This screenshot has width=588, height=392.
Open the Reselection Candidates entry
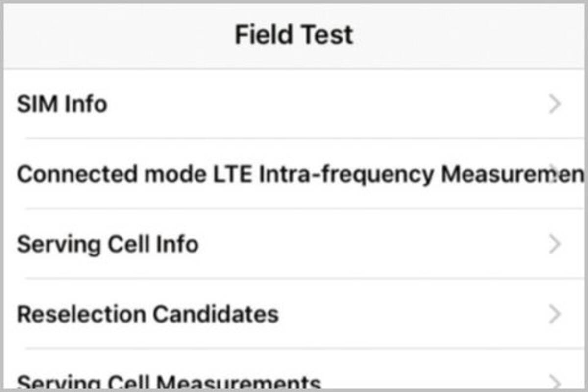click(147, 314)
